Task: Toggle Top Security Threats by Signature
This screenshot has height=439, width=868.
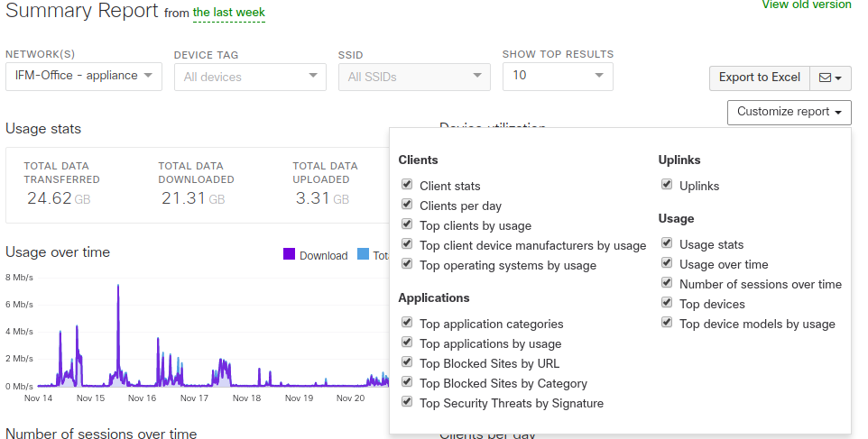Action: [x=407, y=402]
